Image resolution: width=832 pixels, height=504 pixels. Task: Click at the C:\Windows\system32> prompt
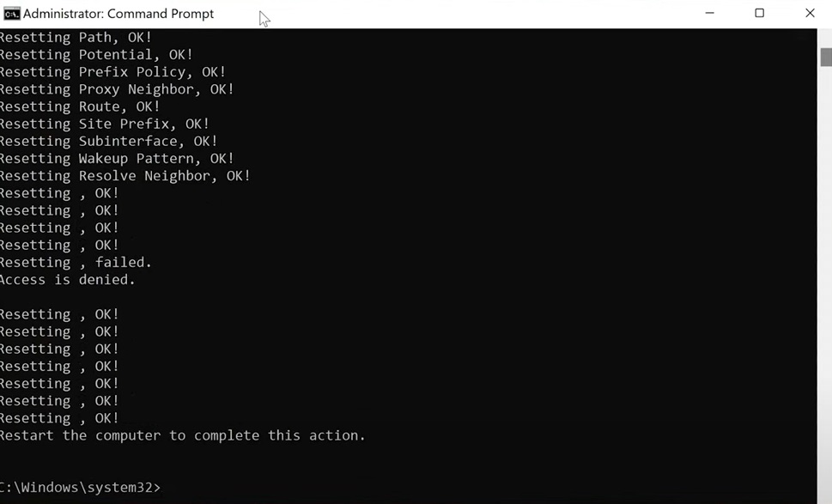point(80,487)
